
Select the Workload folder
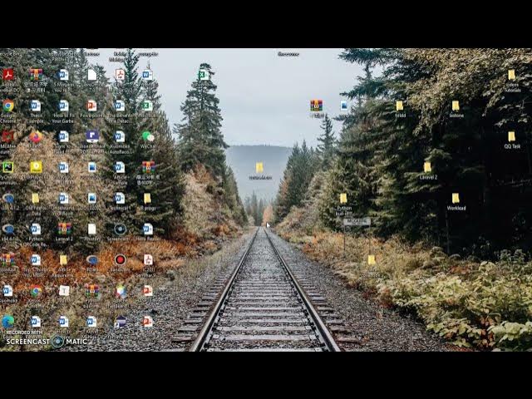click(x=456, y=199)
